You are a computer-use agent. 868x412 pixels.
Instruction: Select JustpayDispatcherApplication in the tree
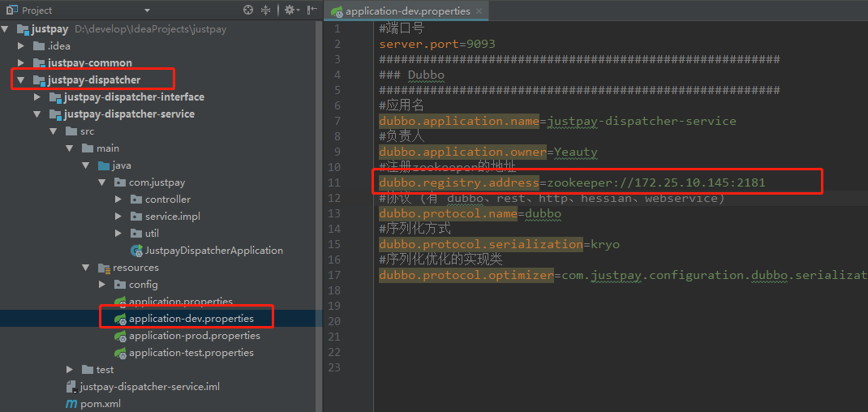(214, 251)
